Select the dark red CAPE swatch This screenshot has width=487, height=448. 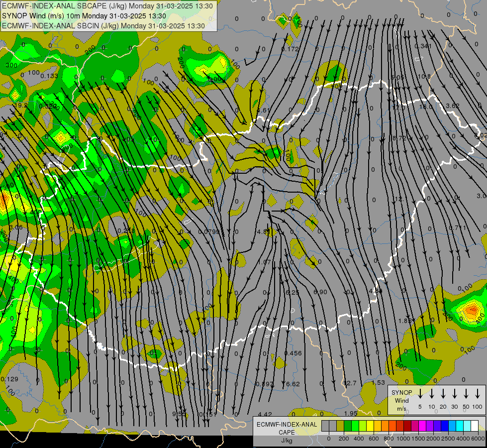tap(407, 426)
